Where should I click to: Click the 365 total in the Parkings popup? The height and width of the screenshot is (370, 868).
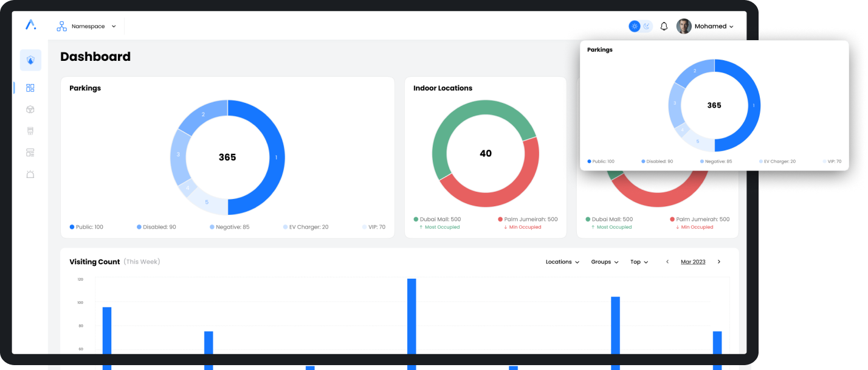[714, 105]
